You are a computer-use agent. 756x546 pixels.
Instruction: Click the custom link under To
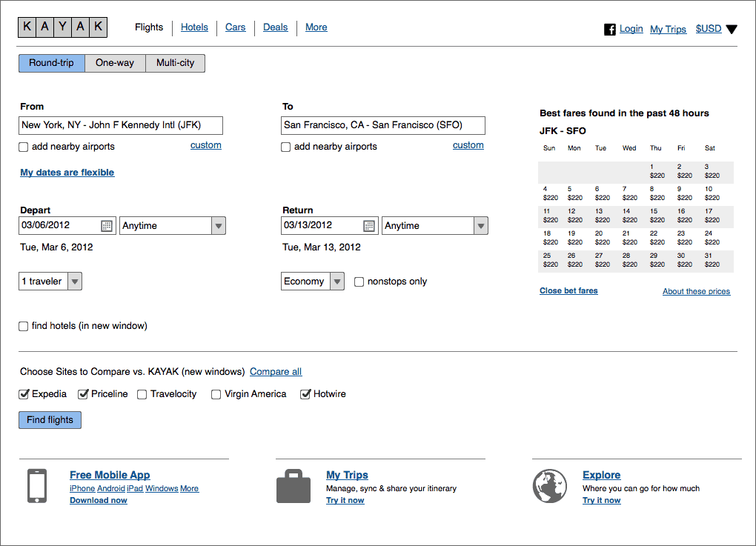point(468,145)
